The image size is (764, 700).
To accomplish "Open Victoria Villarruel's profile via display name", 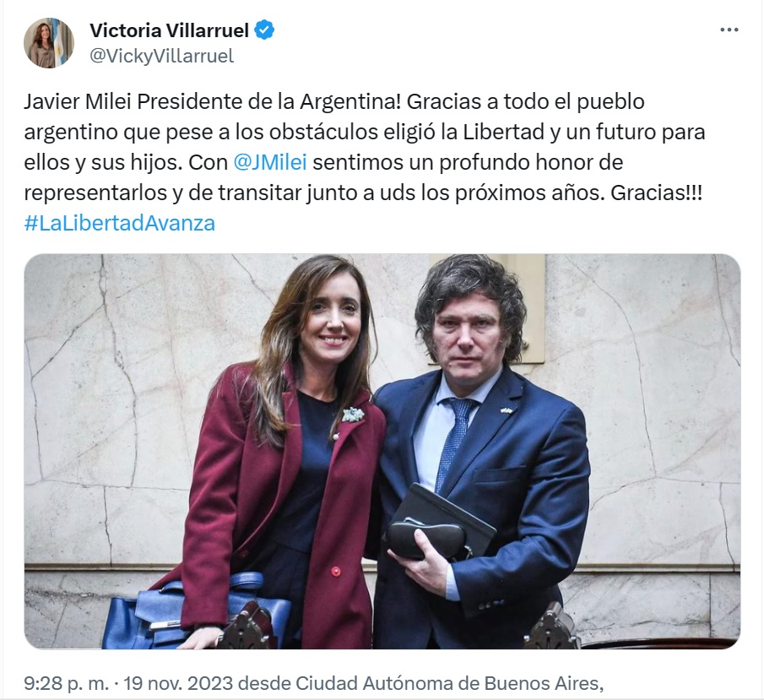I will 169,30.
